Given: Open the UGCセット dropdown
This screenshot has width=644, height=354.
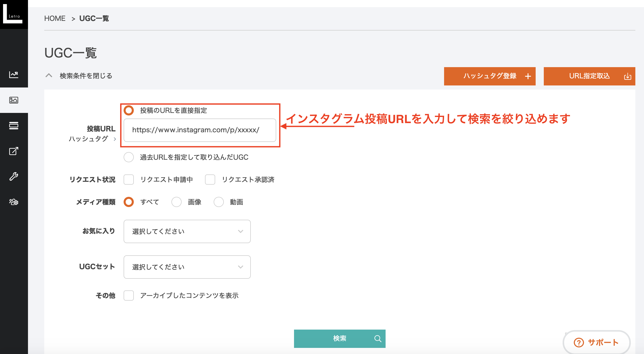Looking at the screenshot, I should tap(187, 267).
